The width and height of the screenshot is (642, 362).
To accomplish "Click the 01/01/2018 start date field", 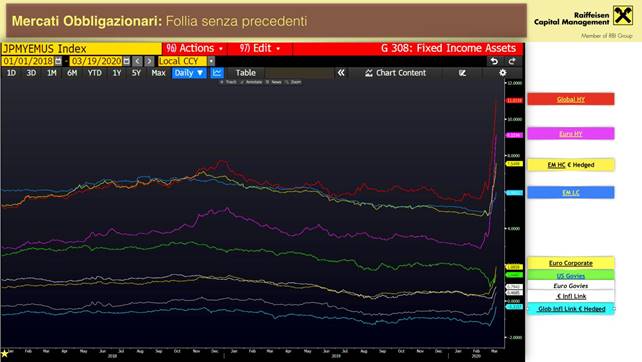I will (28, 61).
